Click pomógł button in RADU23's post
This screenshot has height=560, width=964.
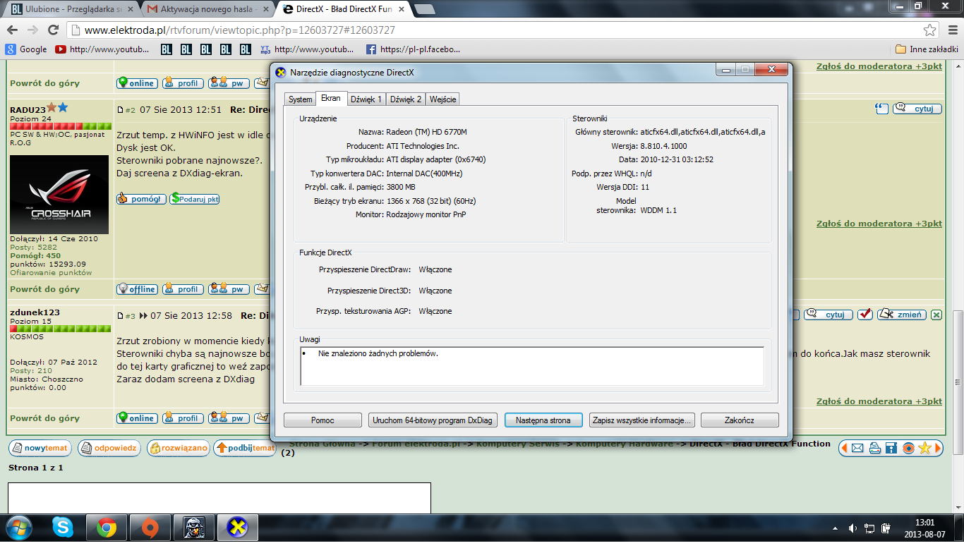click(141, 199)
